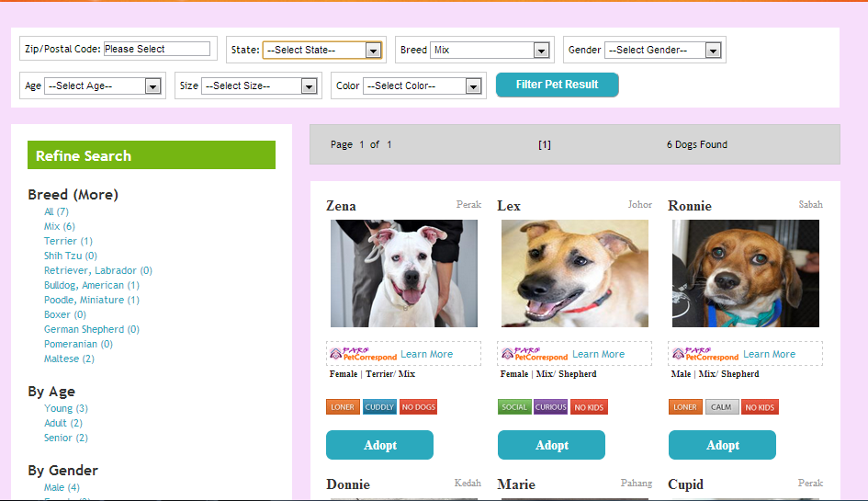This screenshot has width=868, height=501.
Task: Click 'Male | Mix/ Shepherd' description text
Action: point(716,374)
